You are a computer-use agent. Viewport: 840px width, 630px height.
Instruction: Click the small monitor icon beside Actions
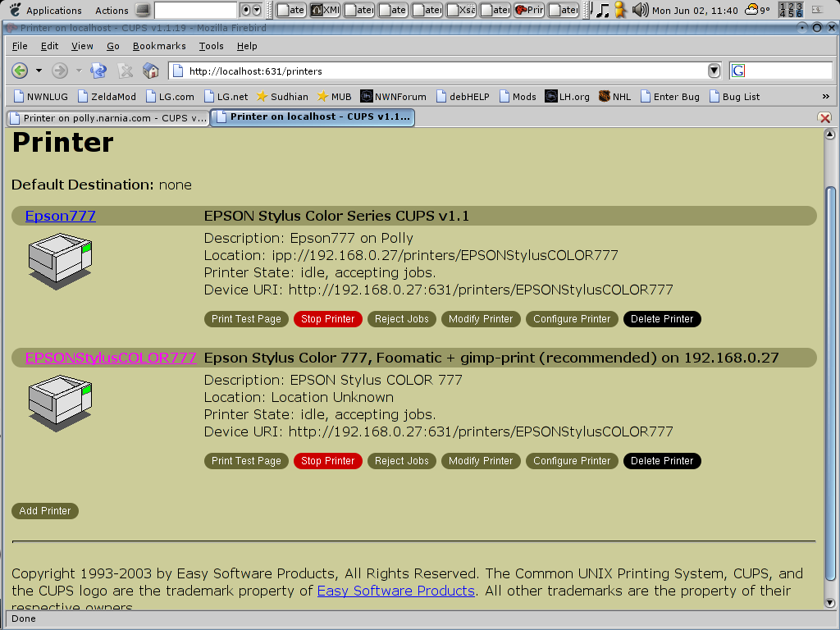(143, 10)
